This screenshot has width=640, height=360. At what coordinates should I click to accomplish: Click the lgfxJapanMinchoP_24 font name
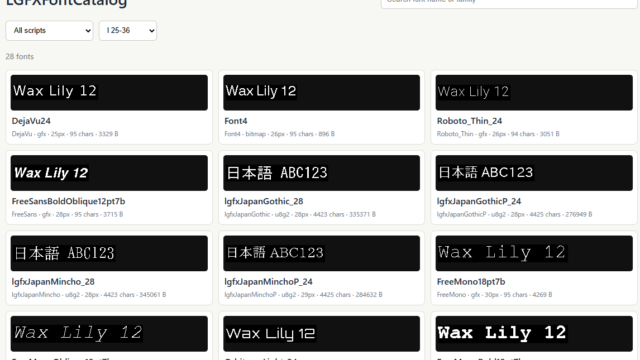[268, 282]
